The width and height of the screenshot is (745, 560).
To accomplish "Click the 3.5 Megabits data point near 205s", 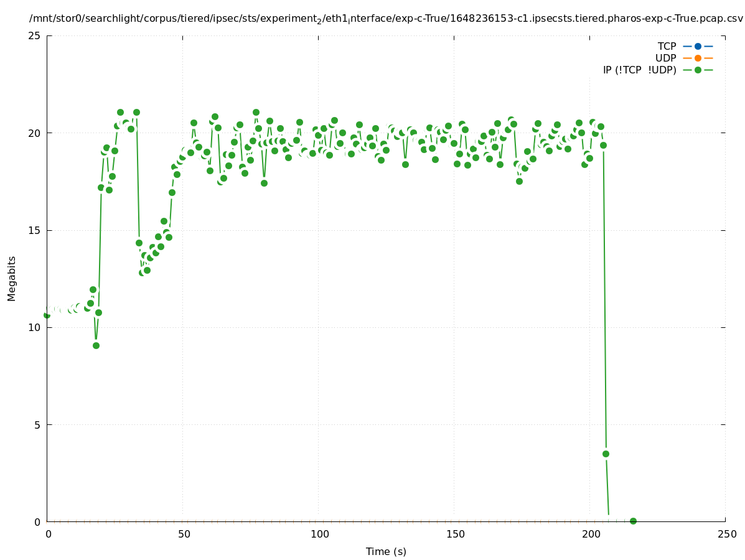I will pyautogui.click(x=606, y=454).
